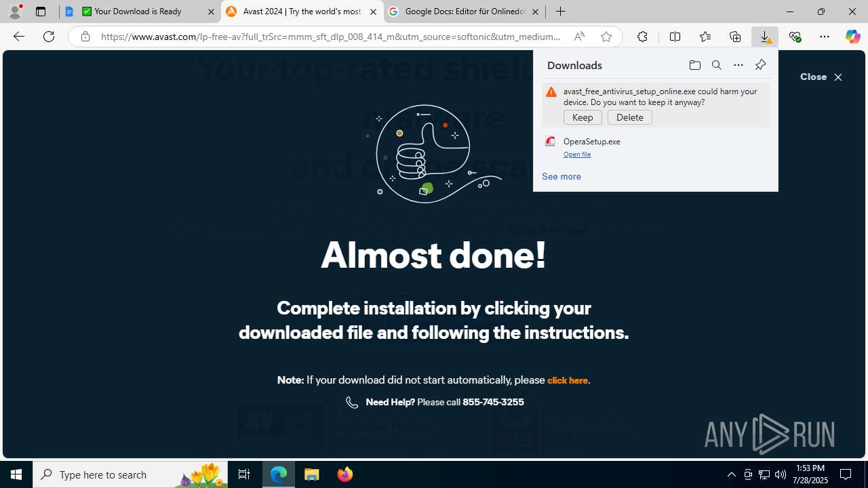
Task: Open Copilot sidebar icon
Action: 852,37
